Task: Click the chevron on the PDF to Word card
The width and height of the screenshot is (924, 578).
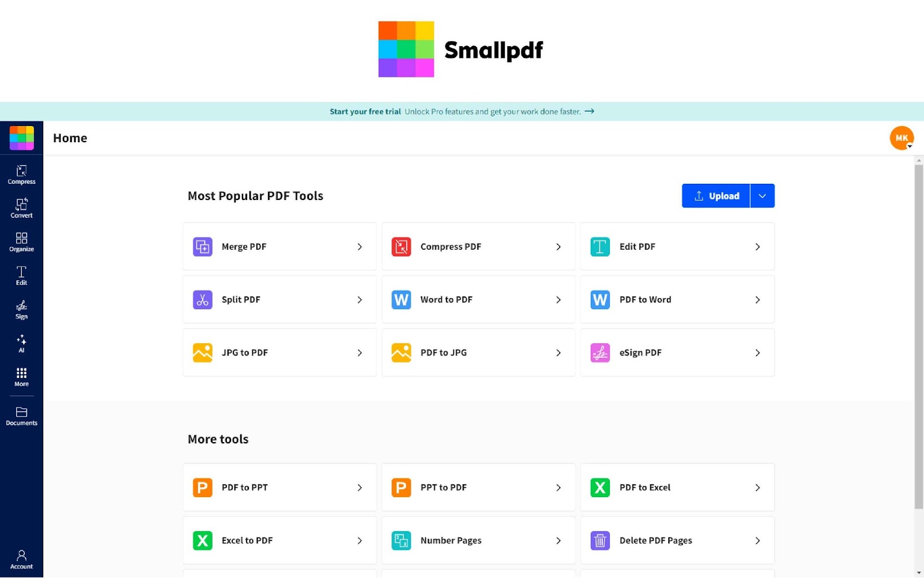Action: pyautogui.click(x=758, y=300)
